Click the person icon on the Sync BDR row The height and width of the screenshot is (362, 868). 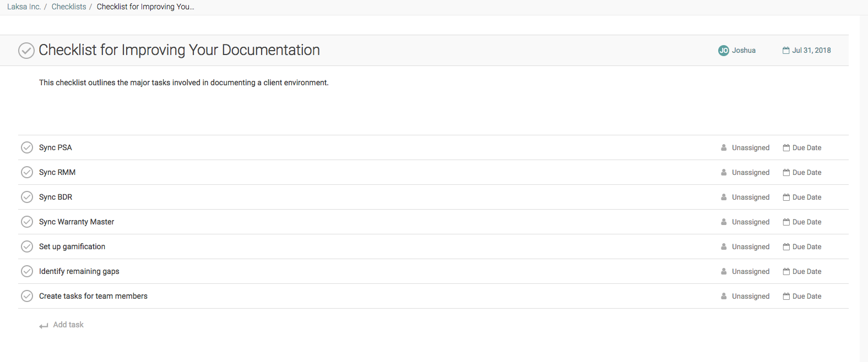723,197
